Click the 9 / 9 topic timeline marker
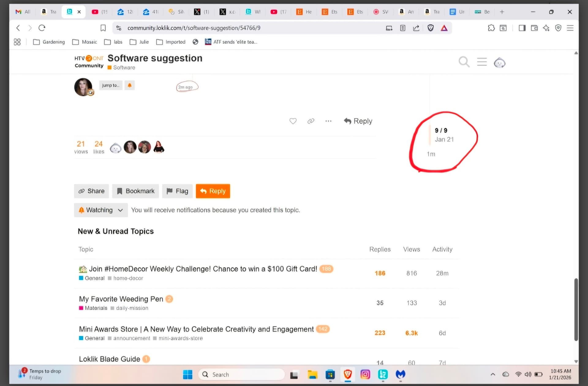The height and width of the screenshot is (386, 588). (x=441, y=131)
